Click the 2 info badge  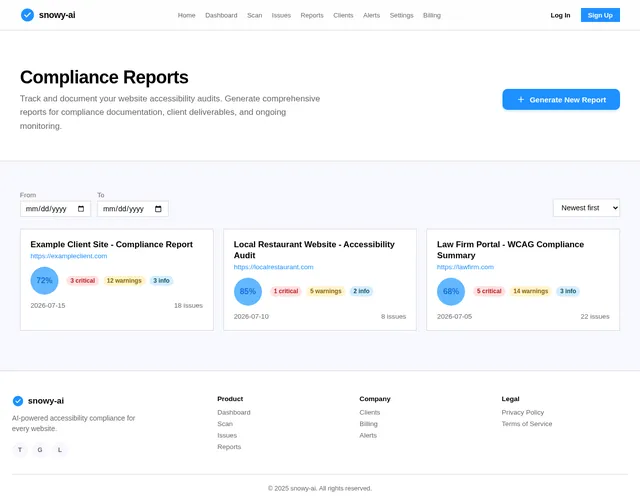(361, 291)
